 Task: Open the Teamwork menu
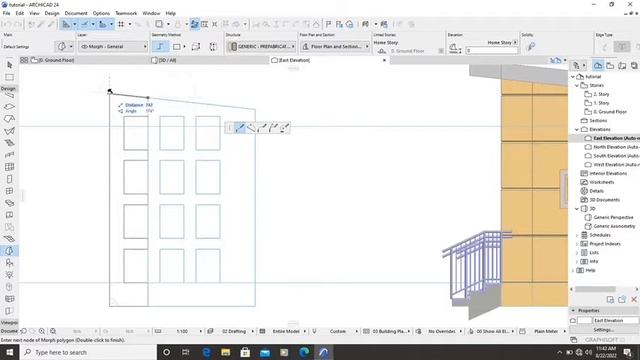(x=126, y=13)
